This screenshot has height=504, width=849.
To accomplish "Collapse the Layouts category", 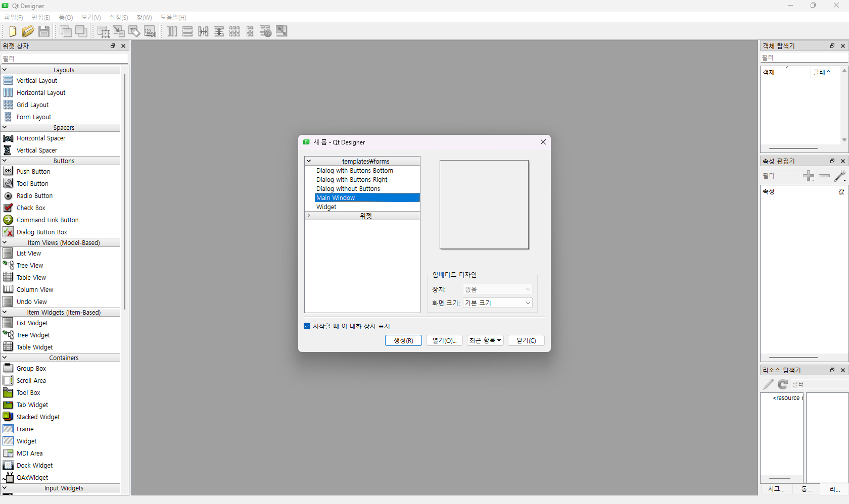I will [x=5, y=70].
